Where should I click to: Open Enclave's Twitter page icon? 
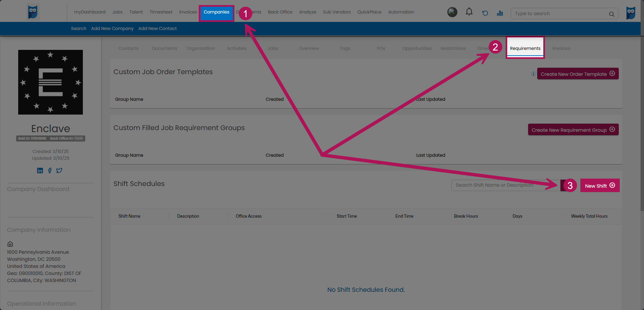59,170
